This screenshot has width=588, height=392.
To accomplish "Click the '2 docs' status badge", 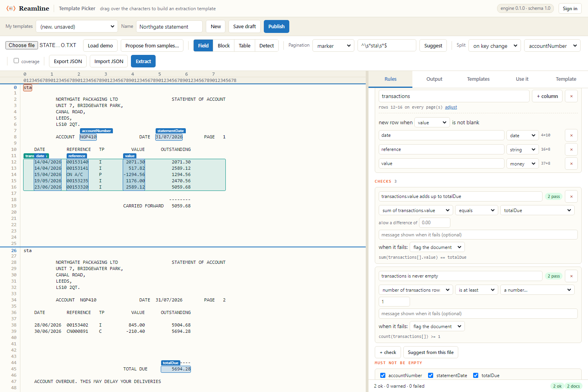I will (573, 386).
